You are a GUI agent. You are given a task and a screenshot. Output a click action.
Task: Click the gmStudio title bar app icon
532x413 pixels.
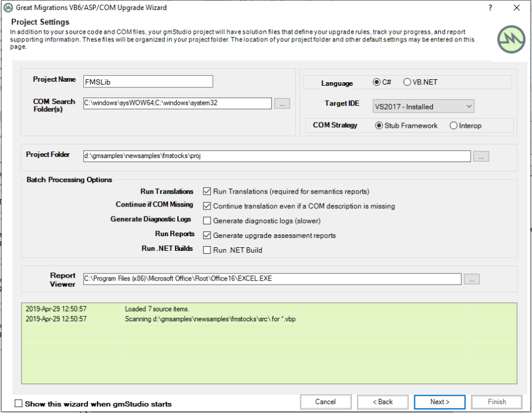click(x=8, y=8)
